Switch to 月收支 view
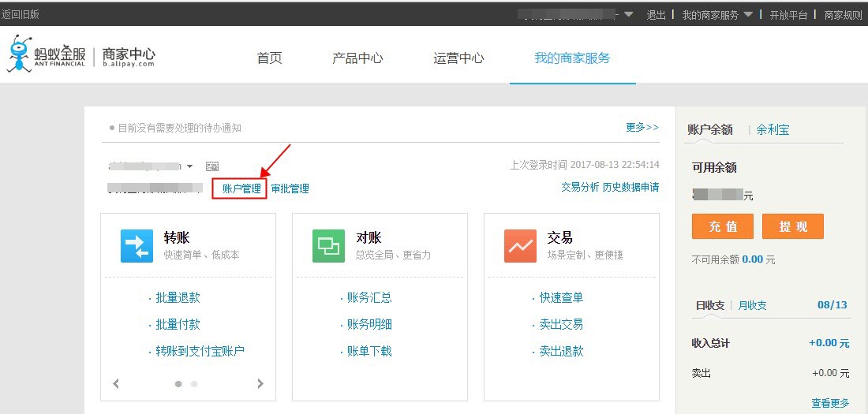Viewport: 868px width, 414px height. pos(752,305)
